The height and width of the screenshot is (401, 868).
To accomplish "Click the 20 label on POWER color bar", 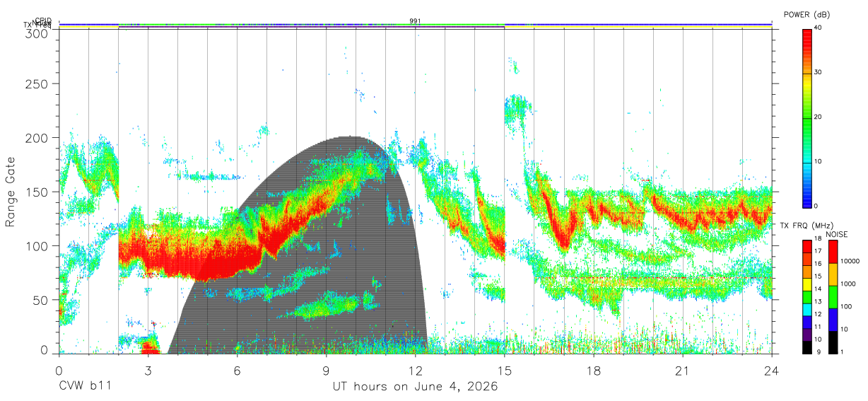I will tap(819, 117).
